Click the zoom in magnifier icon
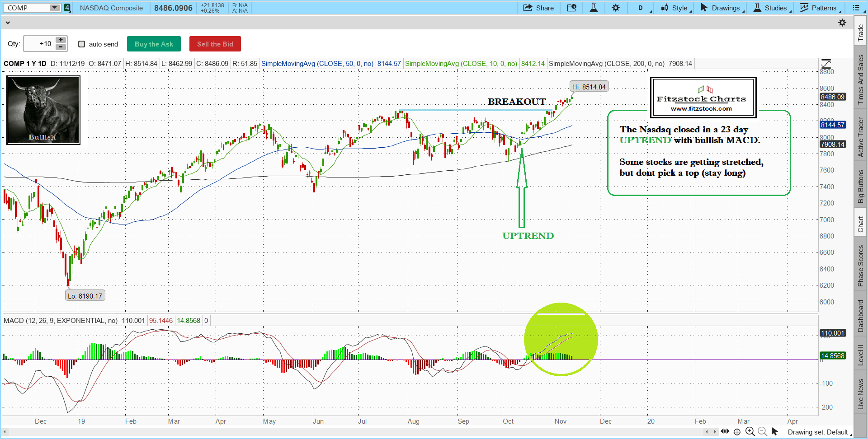 [x=750, y=431]
